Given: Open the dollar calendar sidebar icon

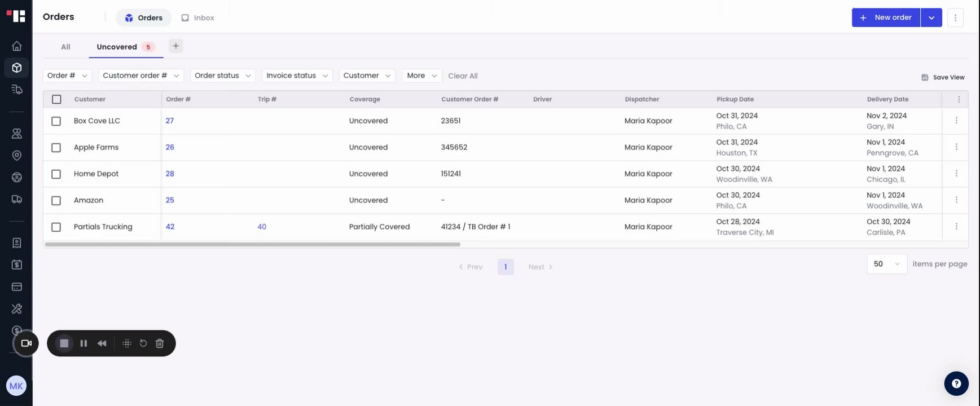Looking at the screenshot, I should tap(16, 264).
